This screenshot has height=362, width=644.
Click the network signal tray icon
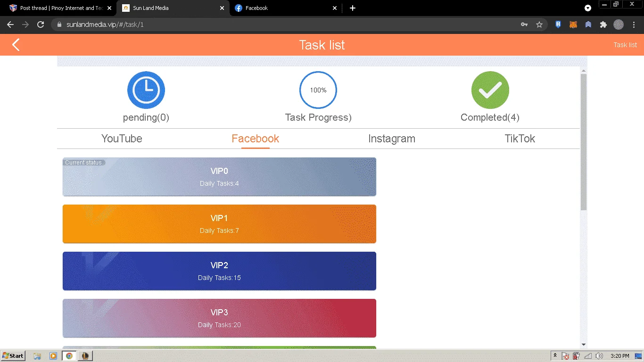click(x=588, y=356)
